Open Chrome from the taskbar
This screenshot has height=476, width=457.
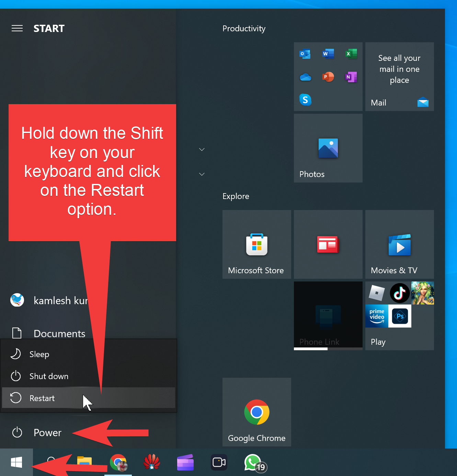[118, 462]
